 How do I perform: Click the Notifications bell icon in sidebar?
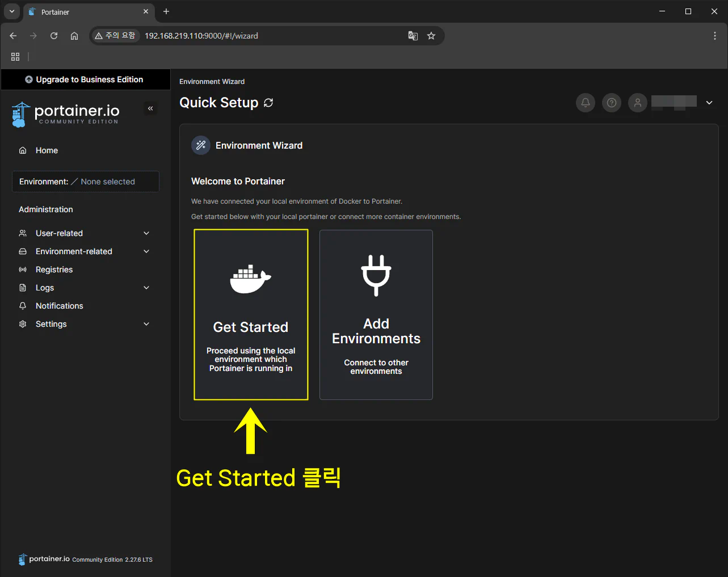pyautogui.click(x=23, y=306)
